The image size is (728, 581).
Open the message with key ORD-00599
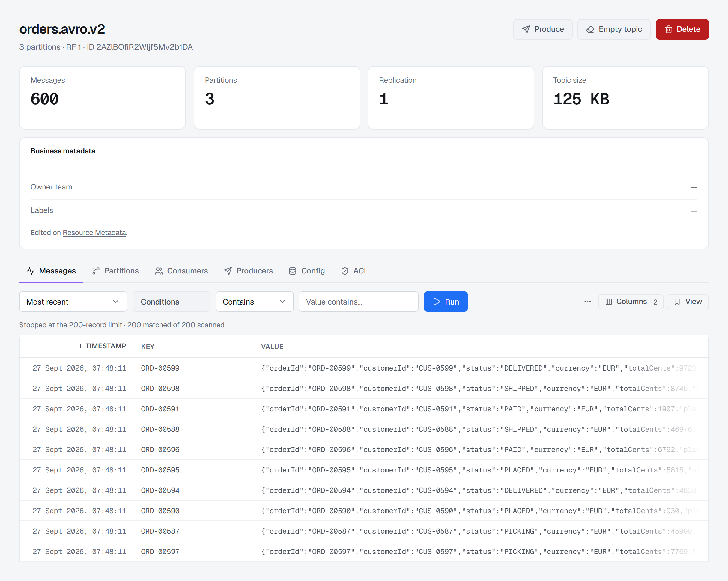tap(364, 368)
